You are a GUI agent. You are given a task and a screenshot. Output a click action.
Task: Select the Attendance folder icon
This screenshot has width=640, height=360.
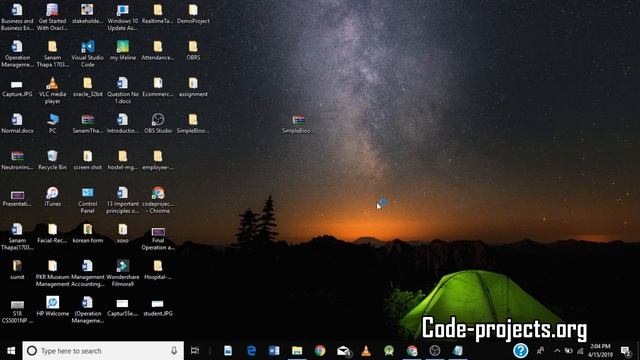pos(158,50)
